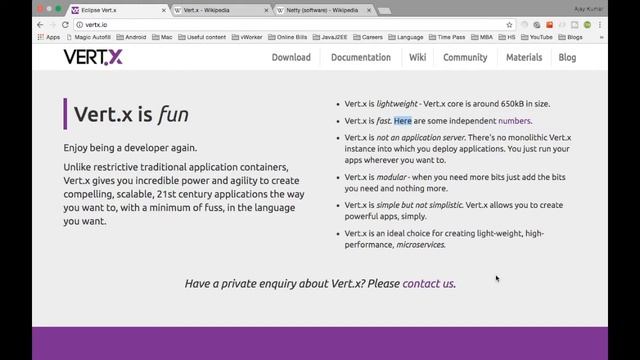
Task: Click the red square extension icon
Action: 549,25
